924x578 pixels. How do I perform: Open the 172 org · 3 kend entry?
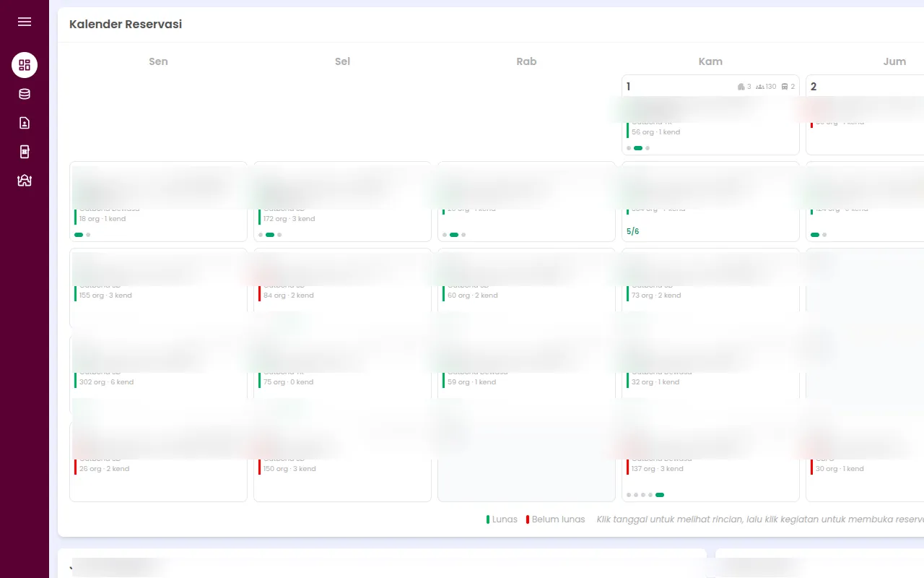tap(289, 219)
